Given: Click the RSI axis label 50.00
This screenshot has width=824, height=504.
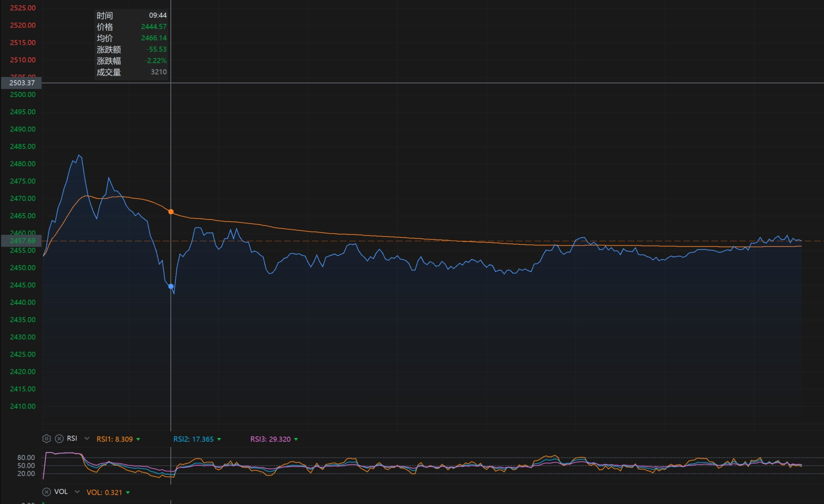Looking at the screenshot, I should [26, 466].
